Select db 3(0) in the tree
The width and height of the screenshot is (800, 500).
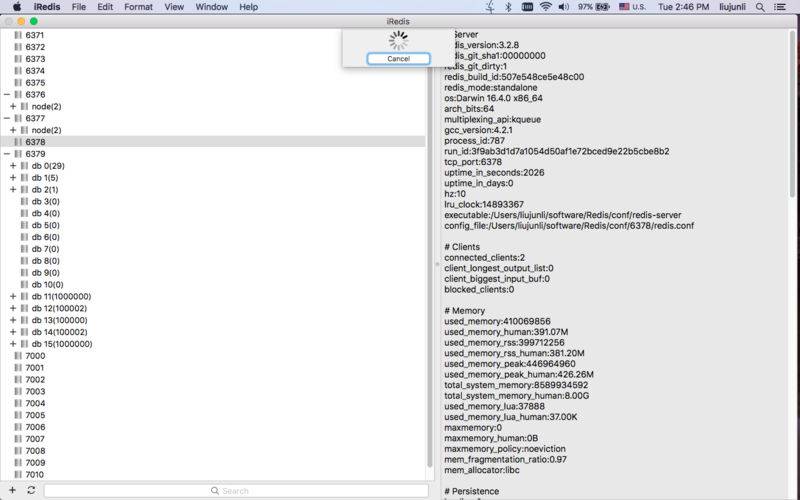(45, 202)
